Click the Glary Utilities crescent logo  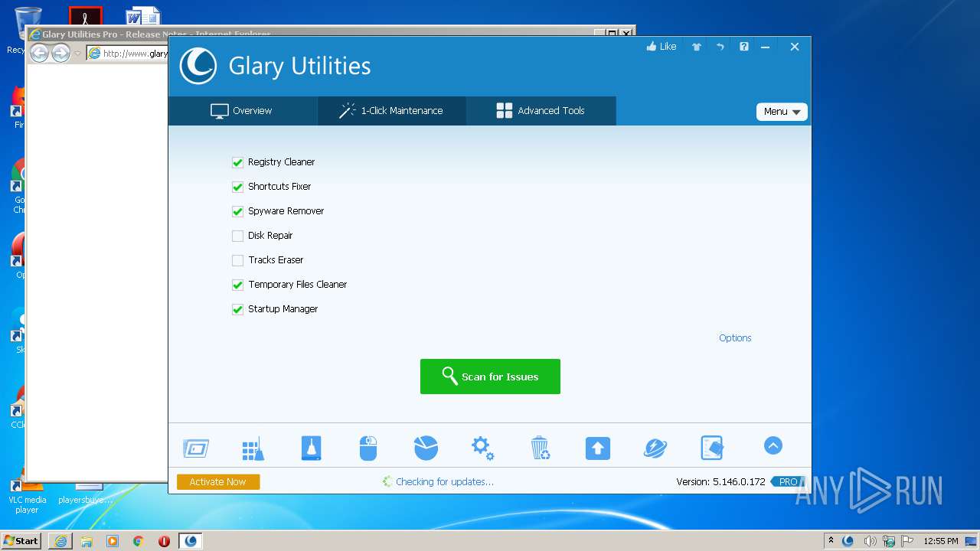tap(198, 66)
